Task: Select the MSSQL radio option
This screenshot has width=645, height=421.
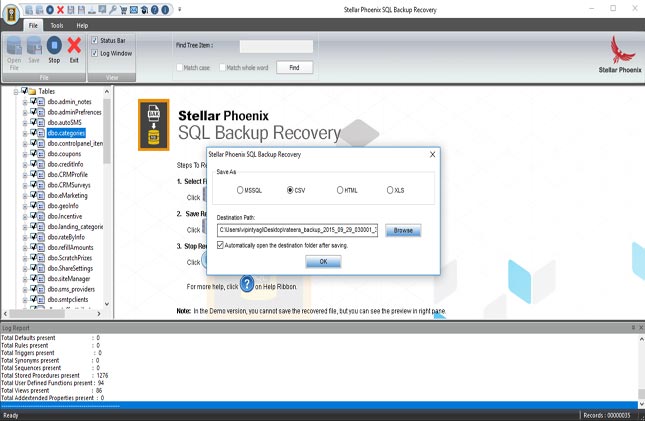Action: [x=240, y=190]
